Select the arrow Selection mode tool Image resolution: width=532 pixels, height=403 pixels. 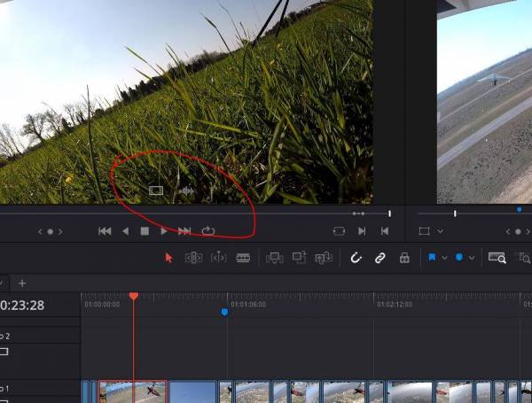[168, 258]
